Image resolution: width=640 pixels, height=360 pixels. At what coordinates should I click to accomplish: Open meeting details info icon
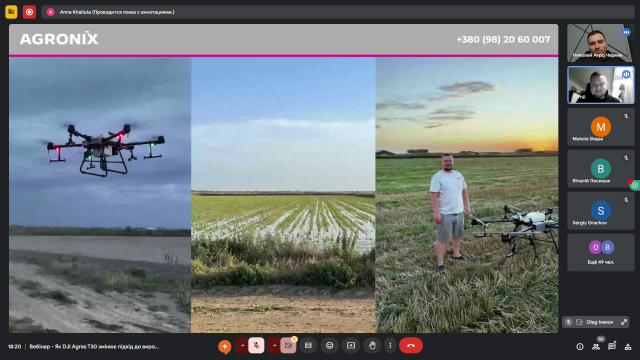580,347
